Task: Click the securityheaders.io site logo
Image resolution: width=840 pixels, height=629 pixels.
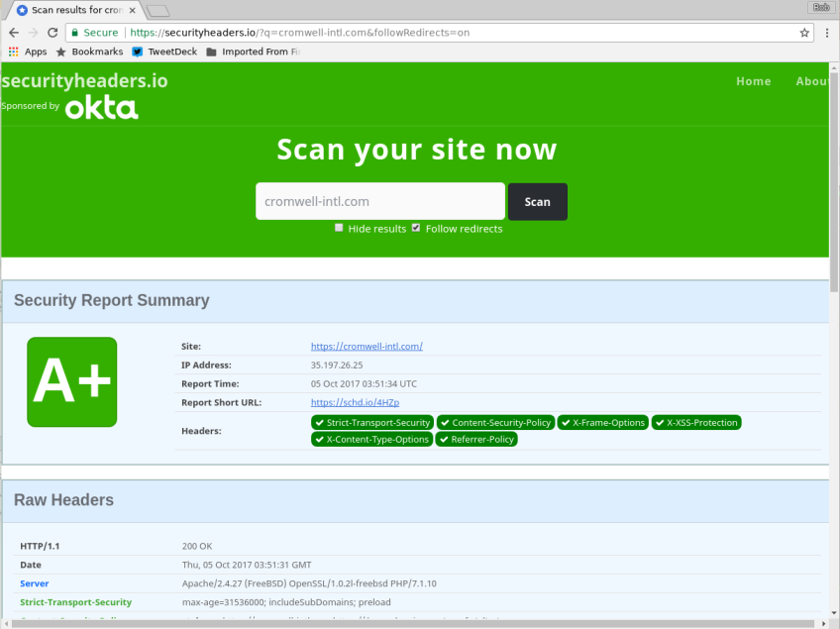Action: (84, 81)
